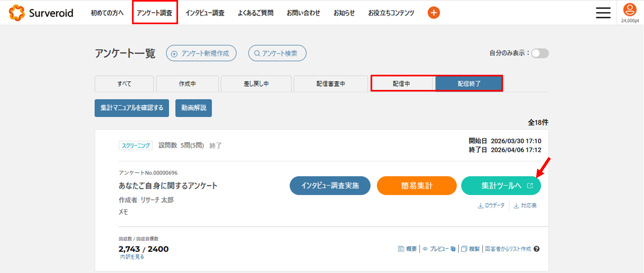Click 回答者からリスト作成 link

(508, 249)
